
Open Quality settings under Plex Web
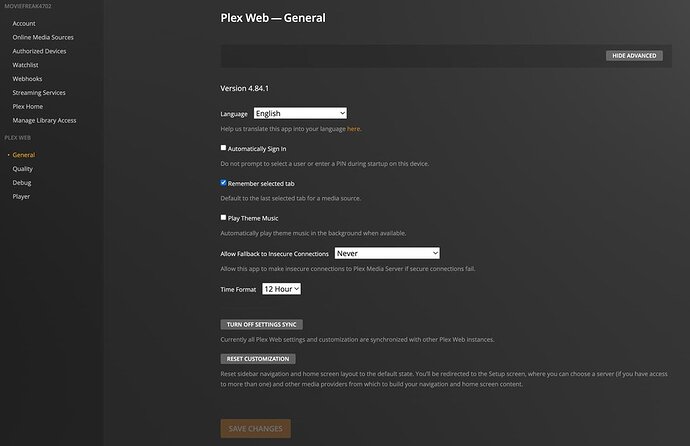(x=22, y=169)
